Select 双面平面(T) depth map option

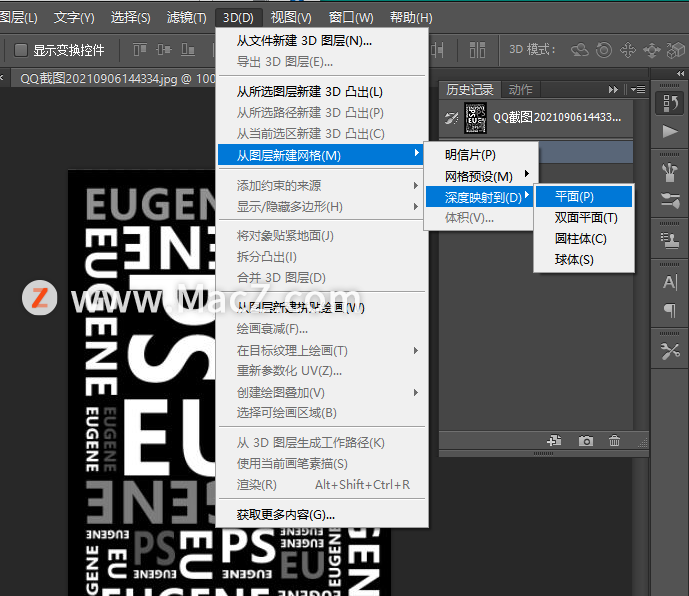point(584,218)
